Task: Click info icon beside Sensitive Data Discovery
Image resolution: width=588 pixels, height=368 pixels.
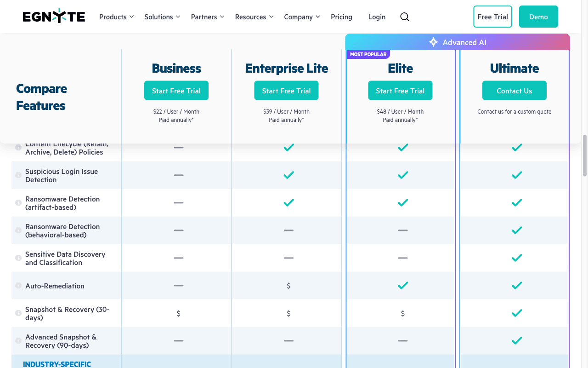Action: click(18, 258)
